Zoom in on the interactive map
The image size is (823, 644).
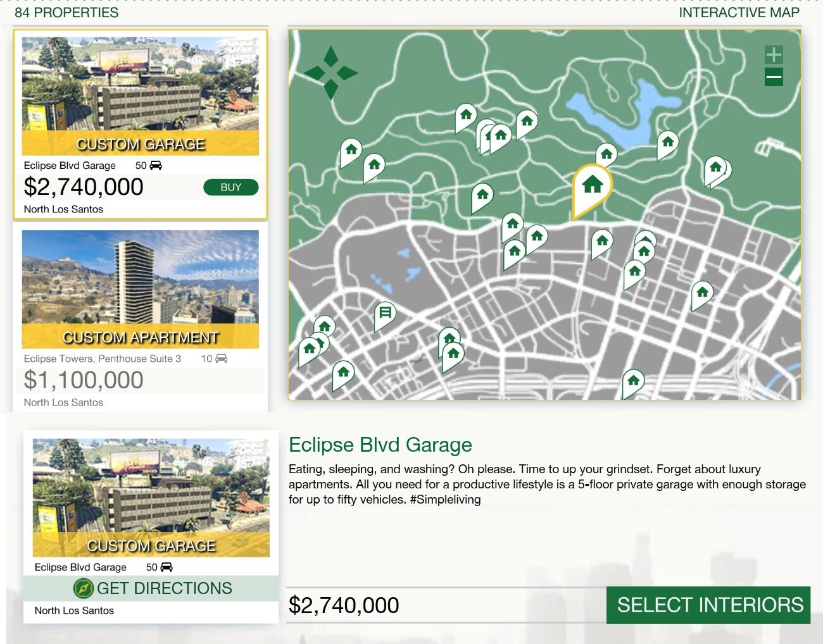773,54
